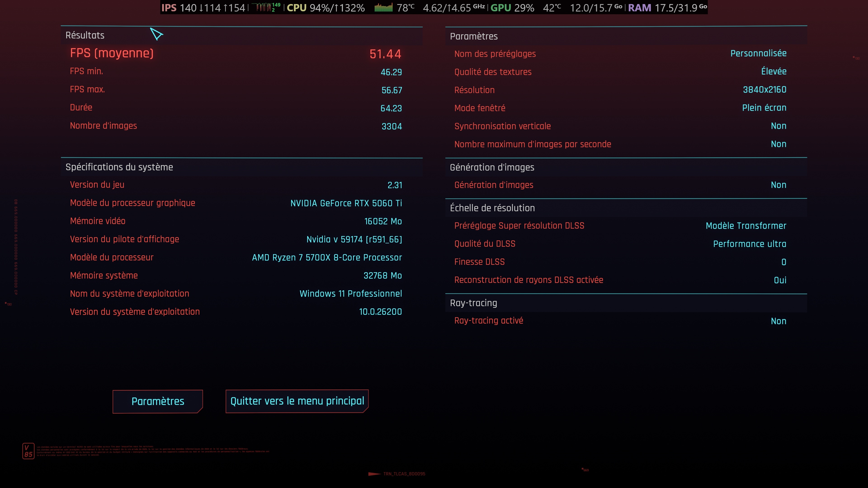The image size is (868, 488).
Task: Click the FPS (moyenne) 51.44 result
Action: click(x=385, y=54)
